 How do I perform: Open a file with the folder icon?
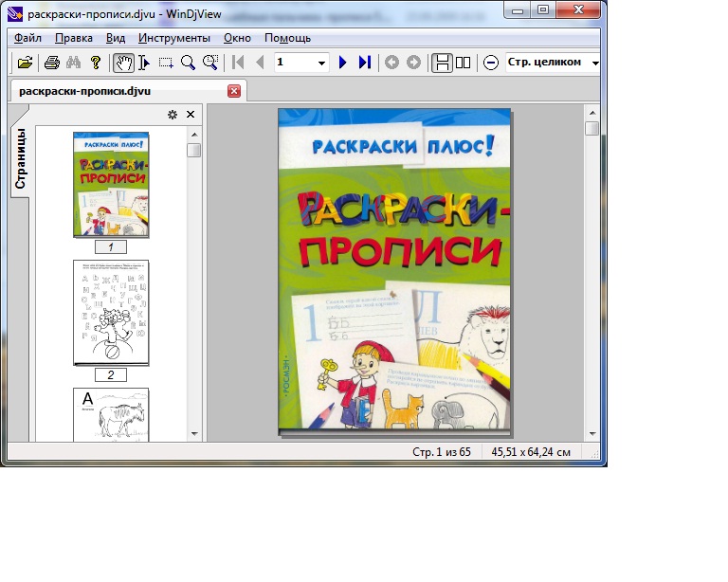tap(25, 63)
